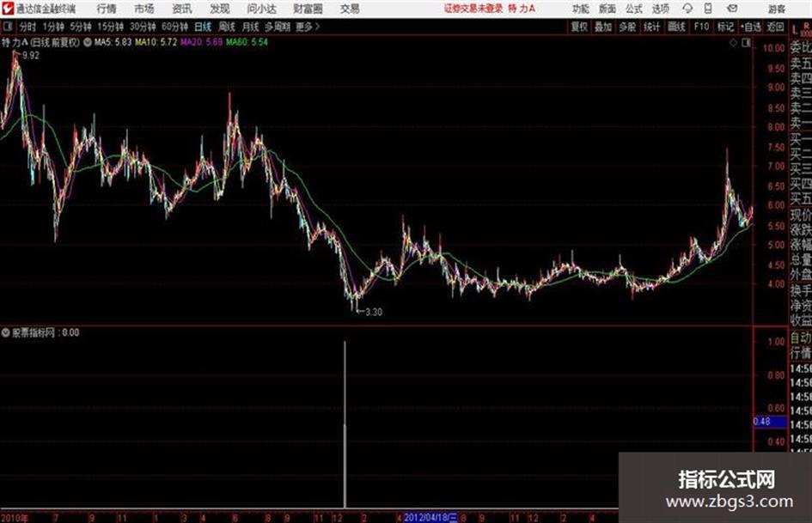Open the 资讯 menu
Screen dimensions: 812x523
(182, 9)
